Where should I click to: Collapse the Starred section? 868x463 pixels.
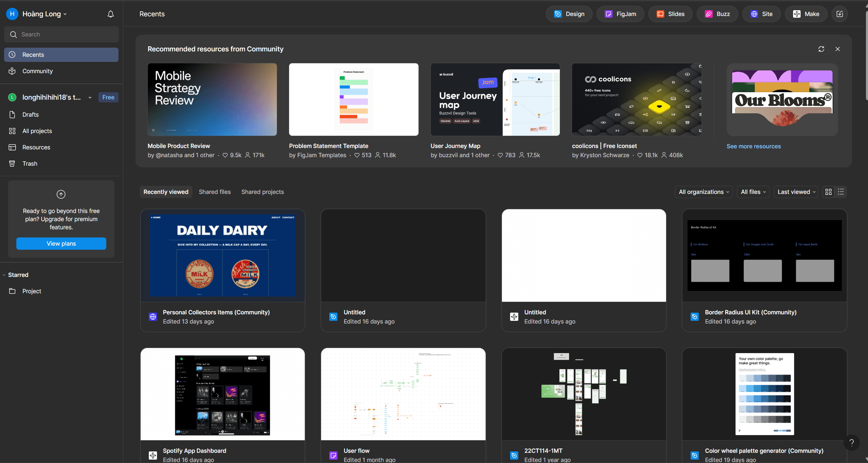tap(4, 275)
